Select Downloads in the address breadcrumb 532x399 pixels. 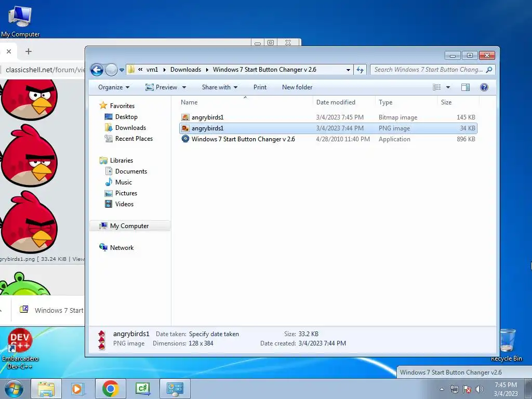pyautogui.click(x=185, y=70)
